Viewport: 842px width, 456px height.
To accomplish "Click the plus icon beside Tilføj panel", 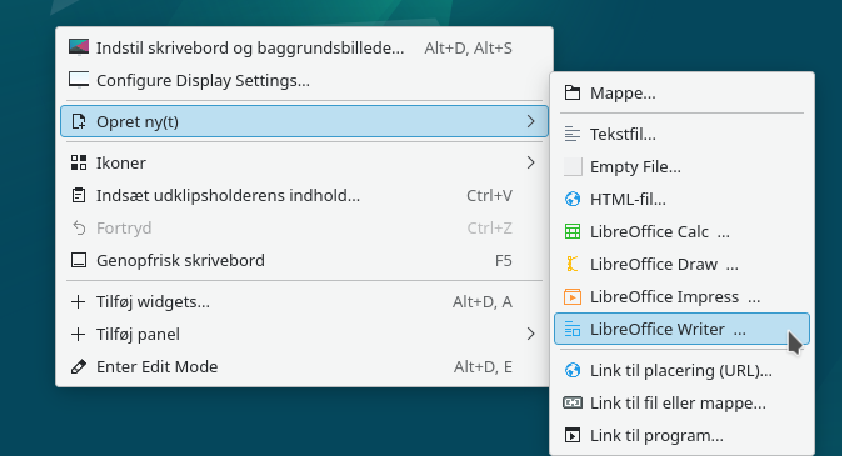I will 78,334.
